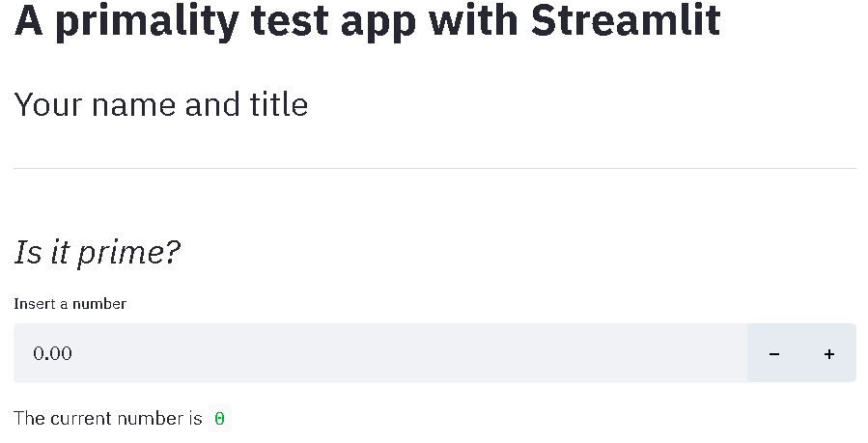Click the 'Insert a number' label
The width and height of the screenshot is (868, 443).
[x=70, y=303]
